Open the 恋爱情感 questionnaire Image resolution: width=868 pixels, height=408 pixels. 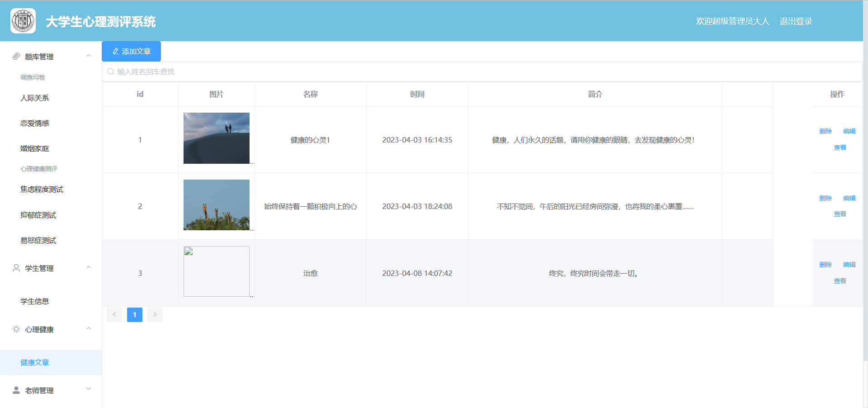pos(51,123)
